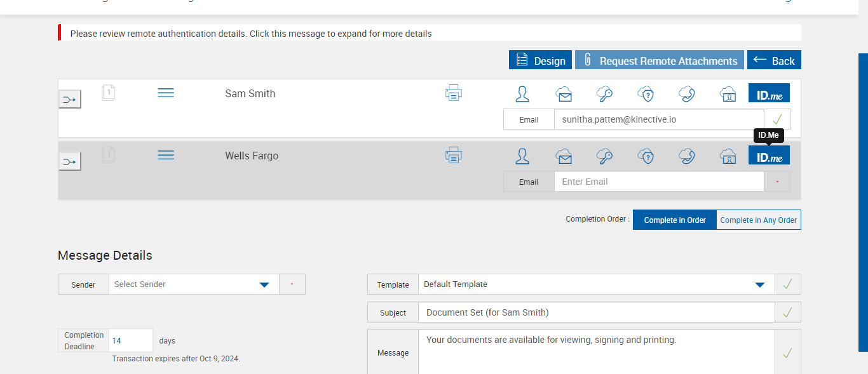Click the ID.me button in Wells Fargo's row

(x=769, y=156)
